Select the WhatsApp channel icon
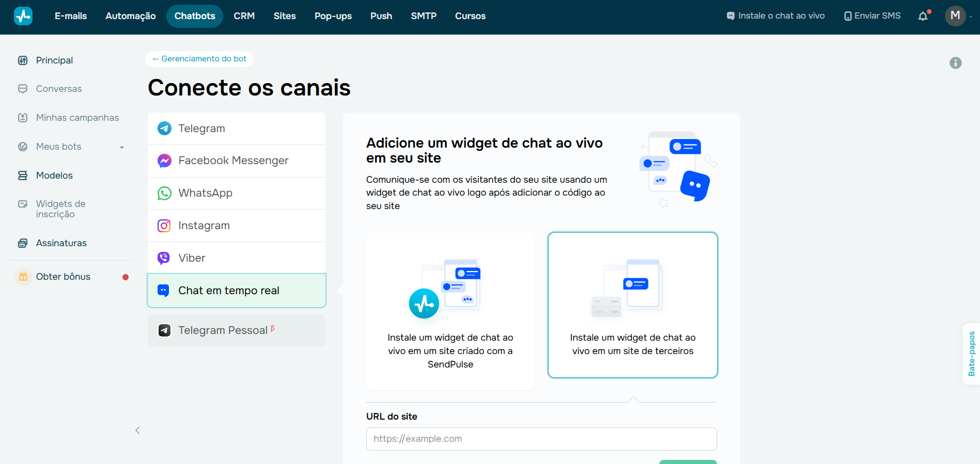The image size is (980, 464). 164,193
